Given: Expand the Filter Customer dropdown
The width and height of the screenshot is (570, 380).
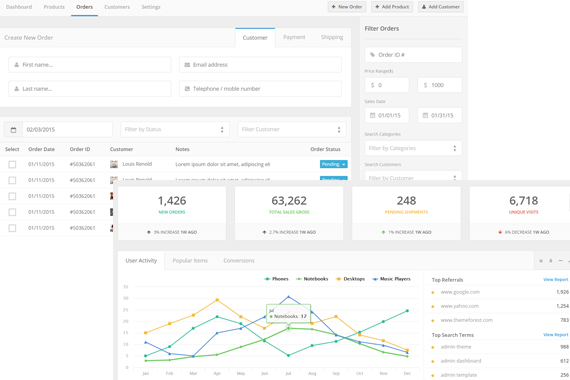Looking at the screenshot, I should pos(292,129).
